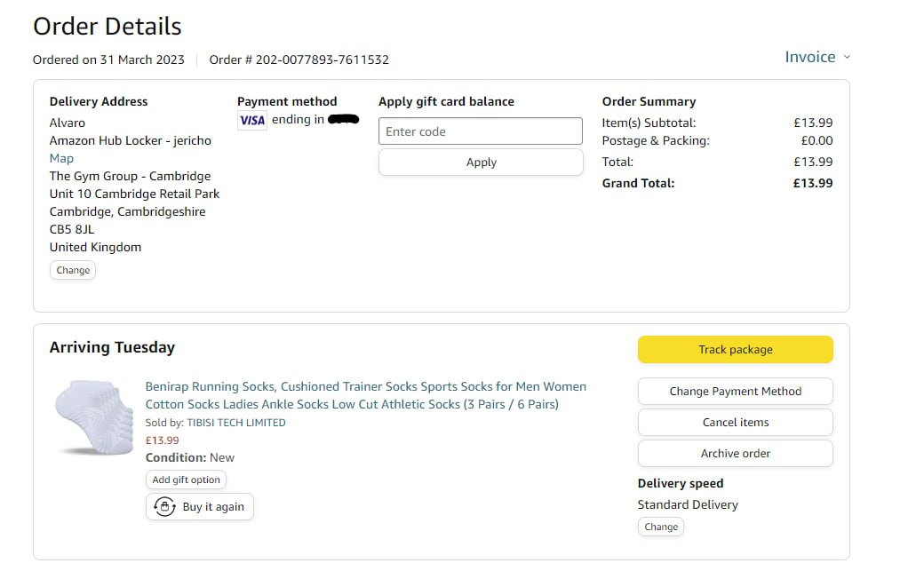Image resolution: width=924 pixels, height=571 pixels.
Task: Open the Map link for the locker
Action: click(x=61, y=158)
